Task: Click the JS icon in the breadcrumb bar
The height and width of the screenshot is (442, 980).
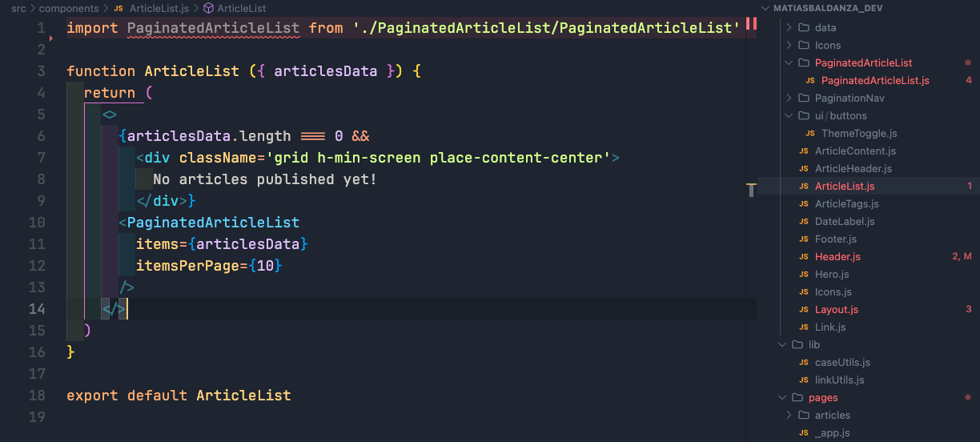Action: [x=118, y=8]
